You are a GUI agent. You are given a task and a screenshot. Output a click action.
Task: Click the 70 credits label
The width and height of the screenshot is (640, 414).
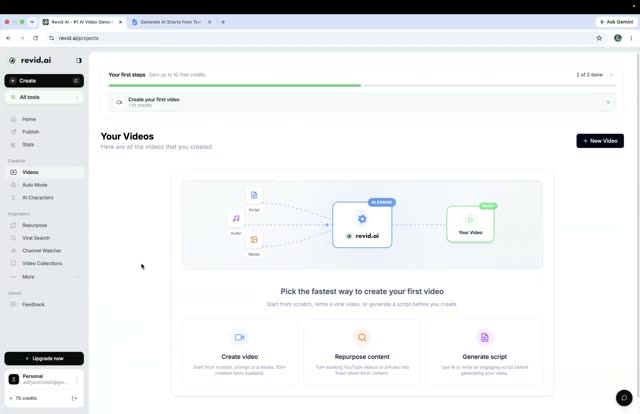(x=26, y=398)
